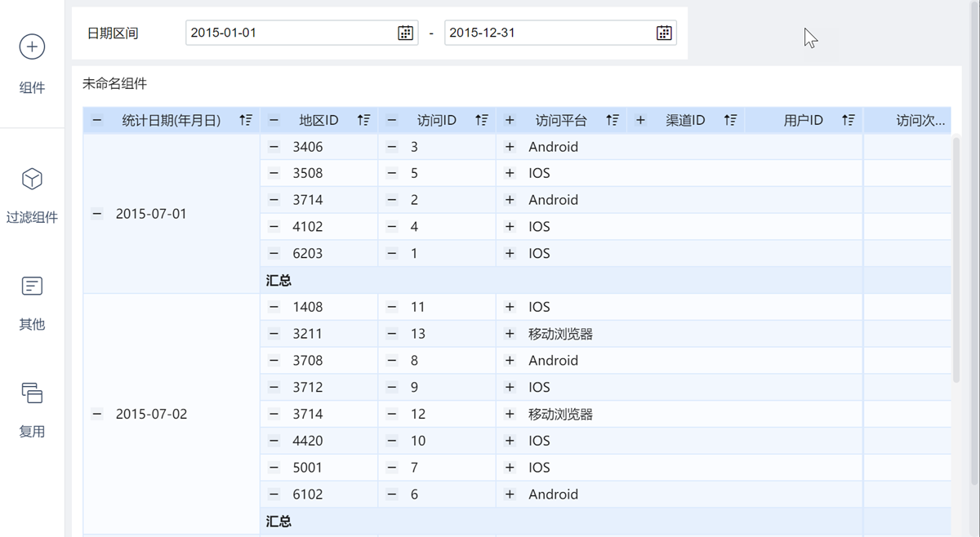Open the start date calendar picker

click(x=405, y=33)
